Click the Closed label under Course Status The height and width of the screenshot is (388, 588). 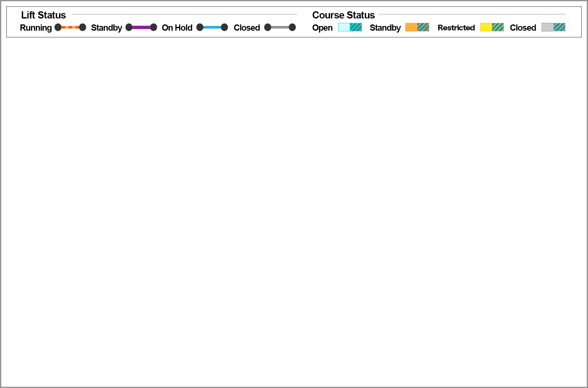click(x=523, y=28)
